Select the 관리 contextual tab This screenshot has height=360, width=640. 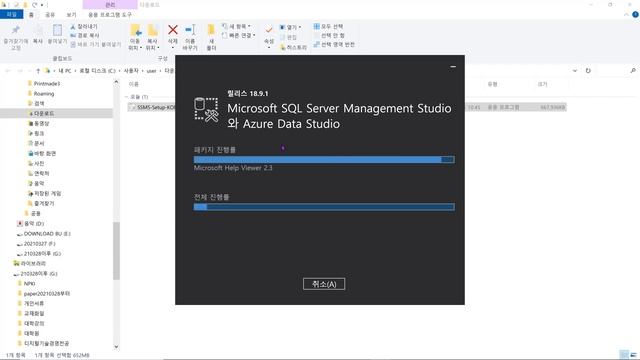110,5
